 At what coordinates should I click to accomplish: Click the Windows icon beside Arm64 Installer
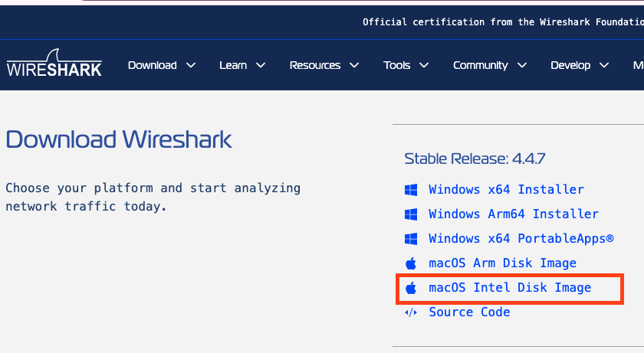(x=411, y=214)
